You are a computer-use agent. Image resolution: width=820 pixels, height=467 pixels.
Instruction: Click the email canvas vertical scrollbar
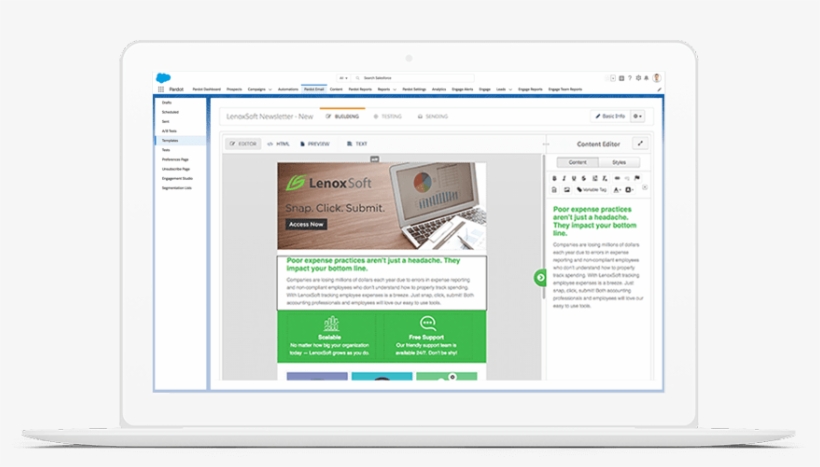pos(543,227)
